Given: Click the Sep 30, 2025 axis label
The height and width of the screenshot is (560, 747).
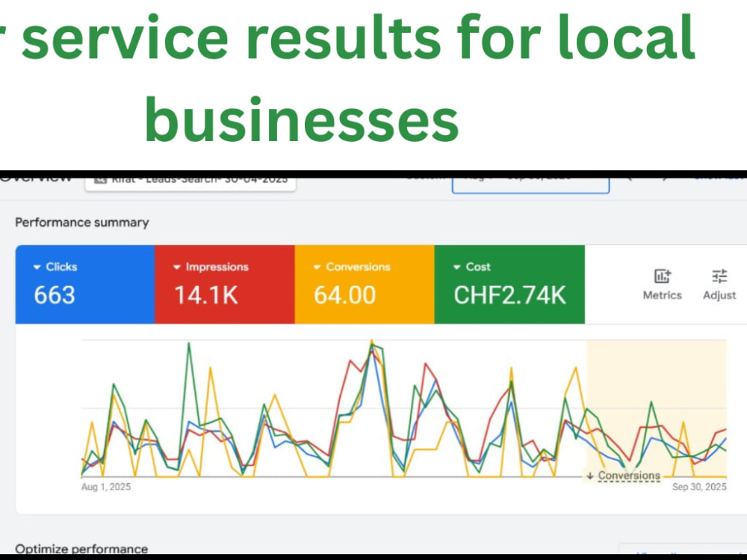Looking at the screenshot, I should click(699, 487).
